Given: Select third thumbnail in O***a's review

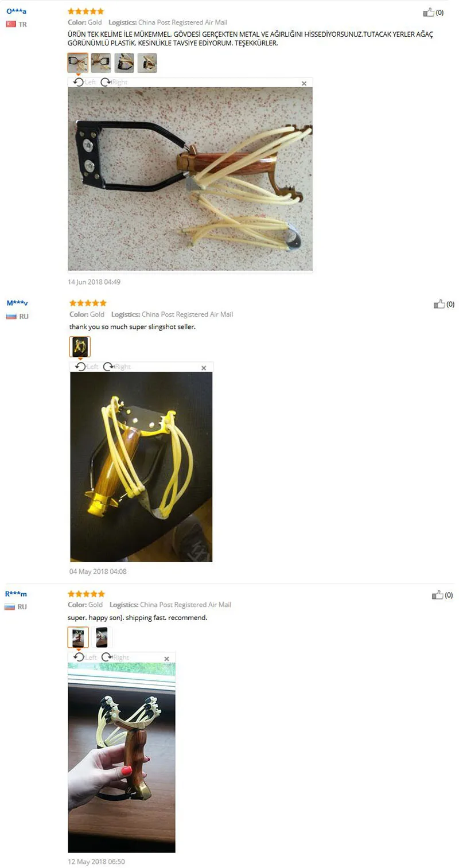Looking at the screenshot, I should pos(124,63).
